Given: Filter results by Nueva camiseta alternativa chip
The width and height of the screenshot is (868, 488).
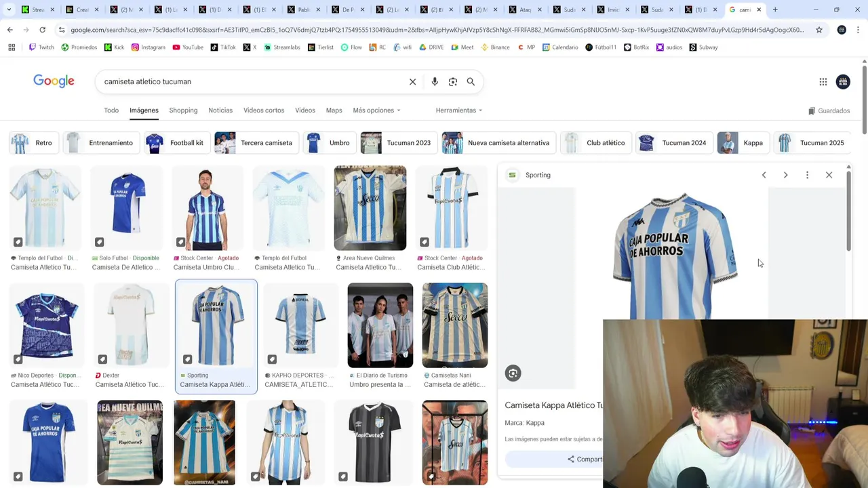Looking at the screenshot, I should [x=498, y=143].
